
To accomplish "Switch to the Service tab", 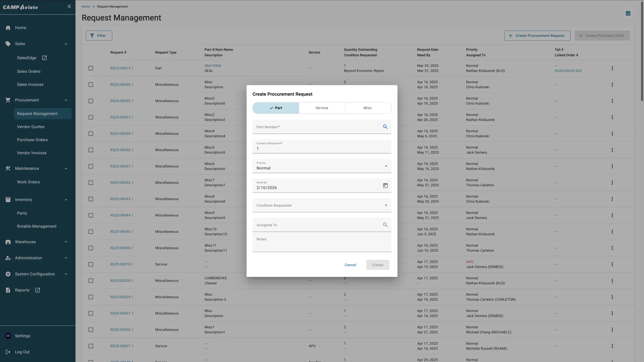I will [322, 108].
